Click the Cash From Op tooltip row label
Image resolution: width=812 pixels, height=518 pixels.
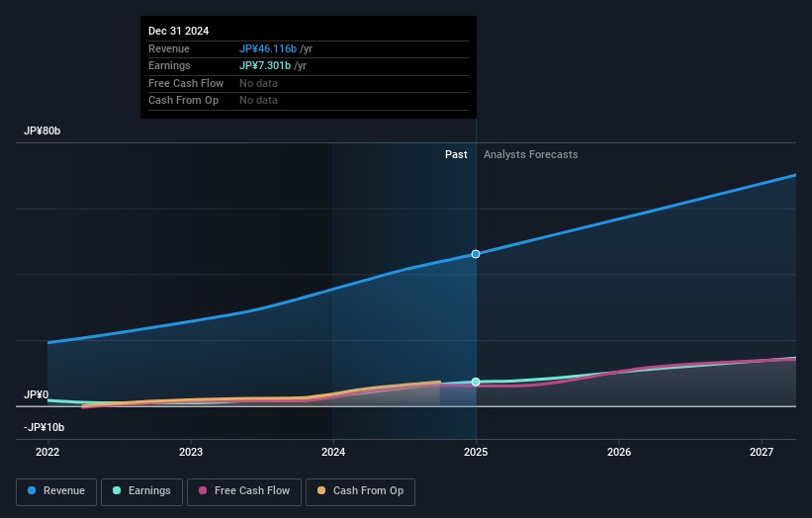click(x=183, y=101)
